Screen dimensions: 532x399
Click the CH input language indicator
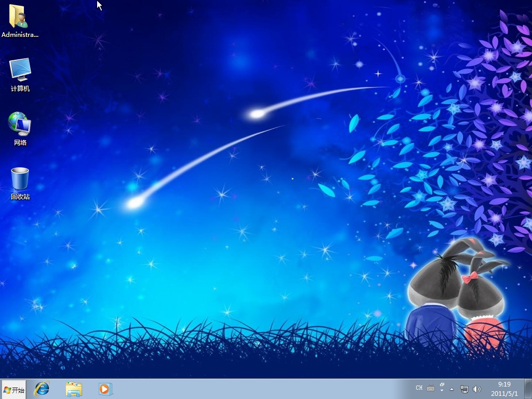click(419, 388)
